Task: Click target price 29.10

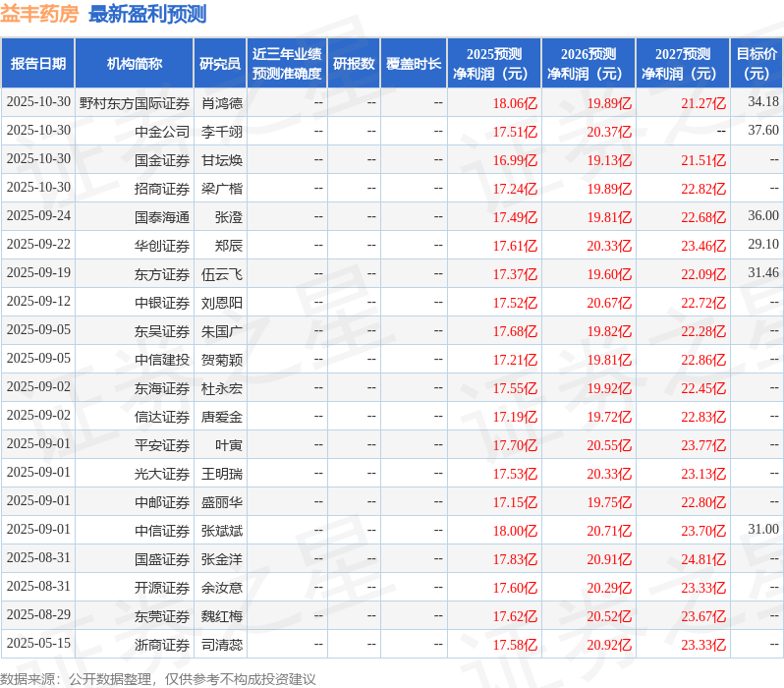Action: point(763,244)
